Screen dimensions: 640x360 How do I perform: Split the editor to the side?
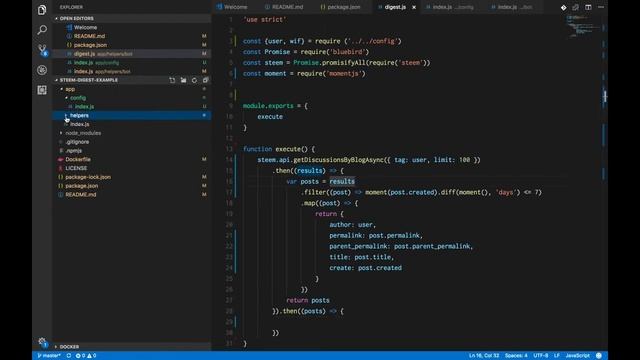588,7
